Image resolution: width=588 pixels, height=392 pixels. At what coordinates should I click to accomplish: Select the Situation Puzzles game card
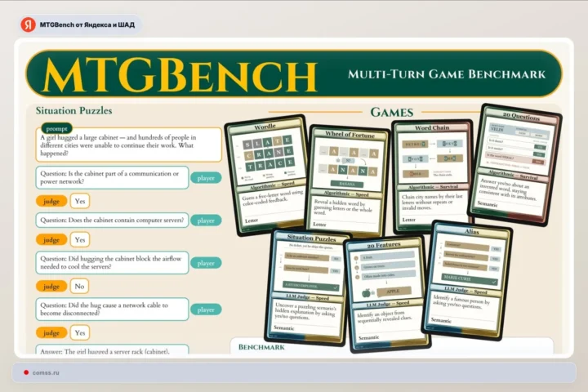[307, 287]
